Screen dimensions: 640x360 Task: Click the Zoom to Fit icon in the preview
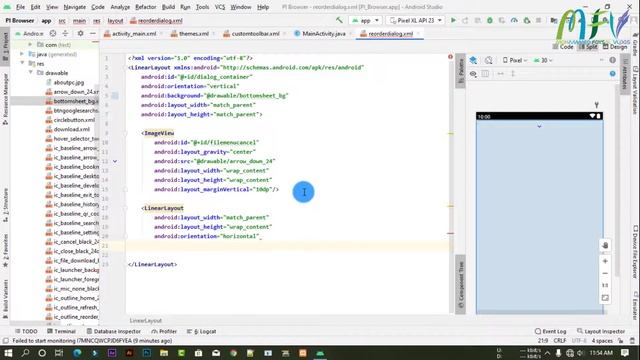pos(605,298)
